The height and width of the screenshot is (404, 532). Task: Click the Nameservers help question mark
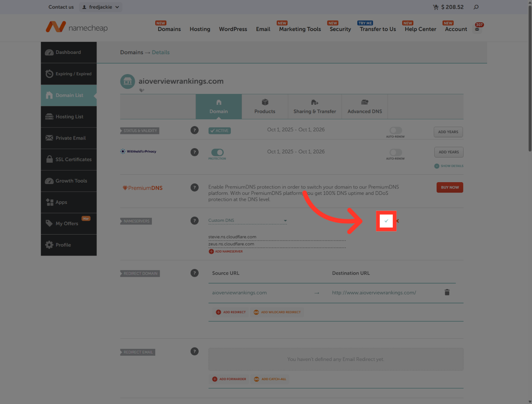click(x=195, y=220)
